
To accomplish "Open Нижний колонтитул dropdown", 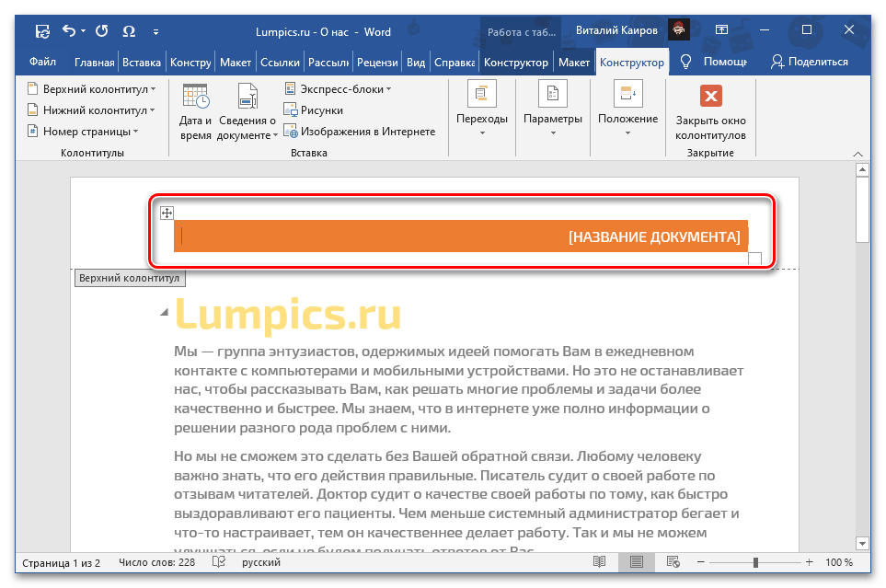I will [x=91, y=110].
